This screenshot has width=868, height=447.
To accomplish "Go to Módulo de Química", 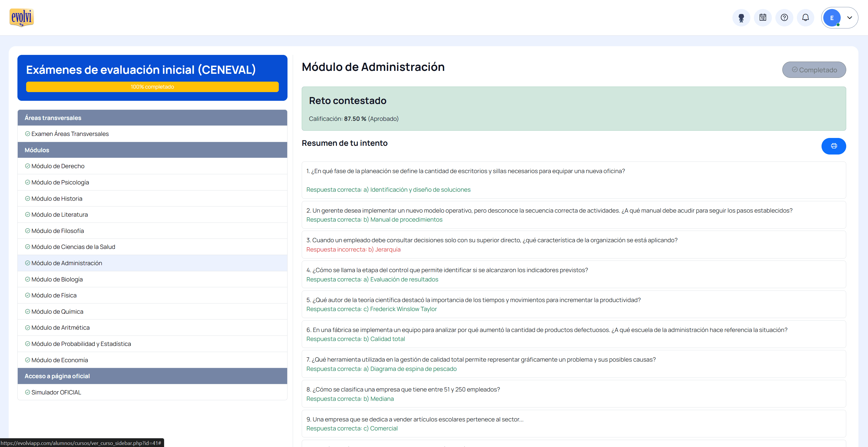I will pos(152,311).
